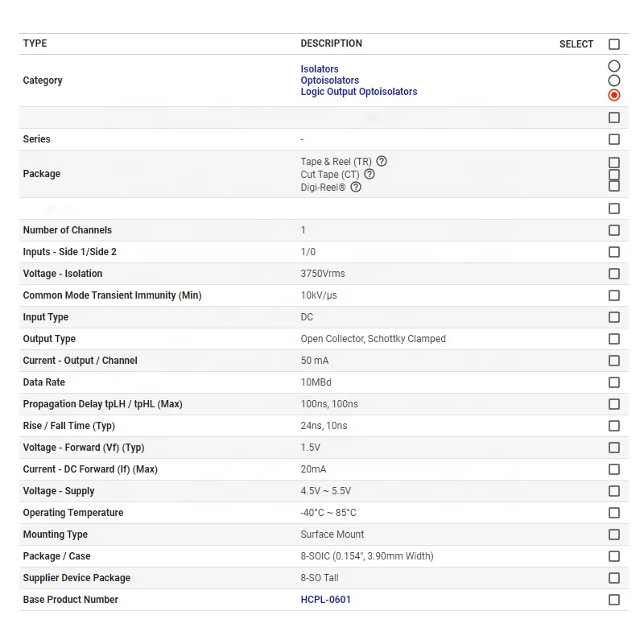Follow the Logic Output Optoisolators link
Viewport: 644px width, 644px height.
point(359,92)
